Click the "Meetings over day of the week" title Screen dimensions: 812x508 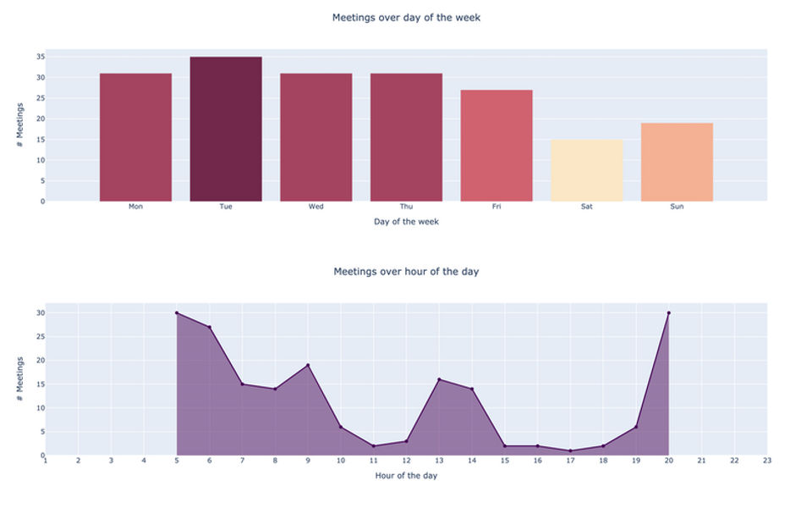click(x=406, y=17)
